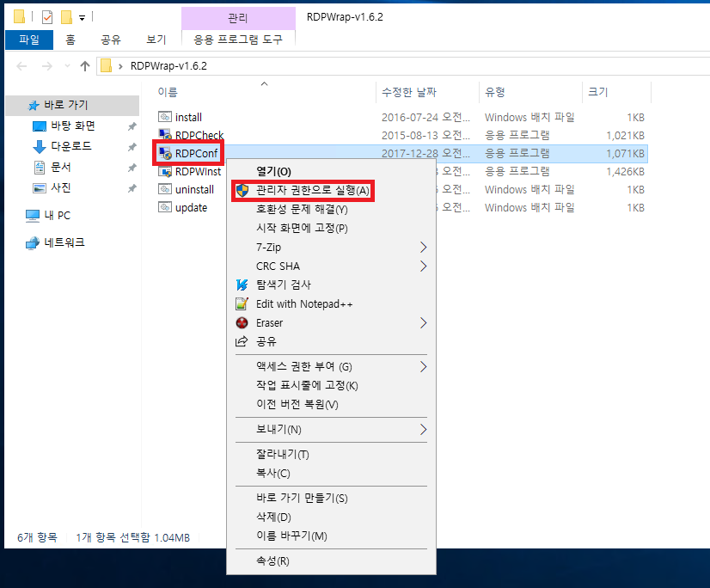710x588 pixels.
Task: Unpin 바탕 화면 using its pin icon
Action: (x=132, y=126)
